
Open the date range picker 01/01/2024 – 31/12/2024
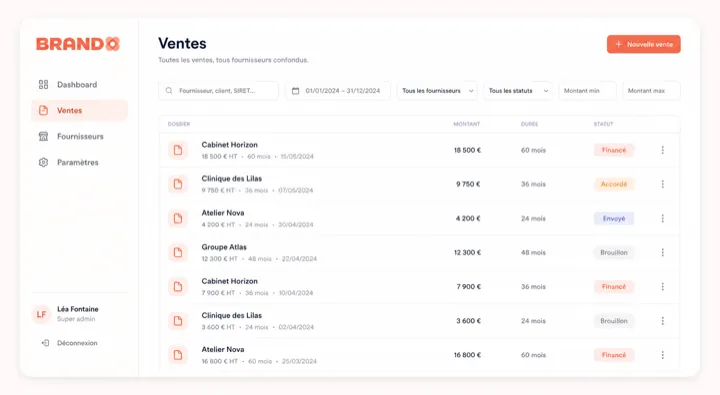click(x=338, y=90)
